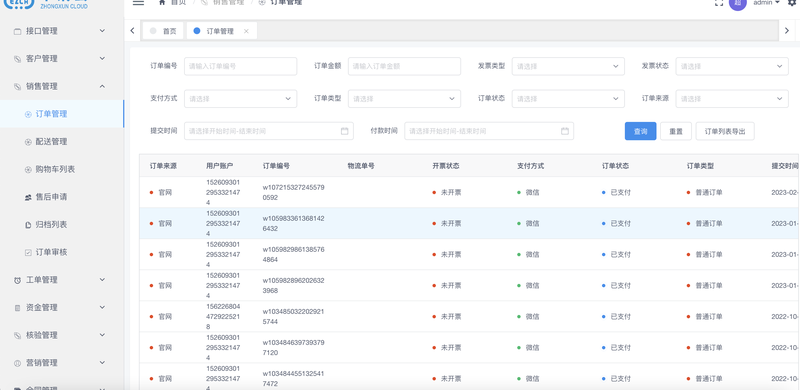
Task: Collapse the 销售管理 menu
Action: pos(102,86)
